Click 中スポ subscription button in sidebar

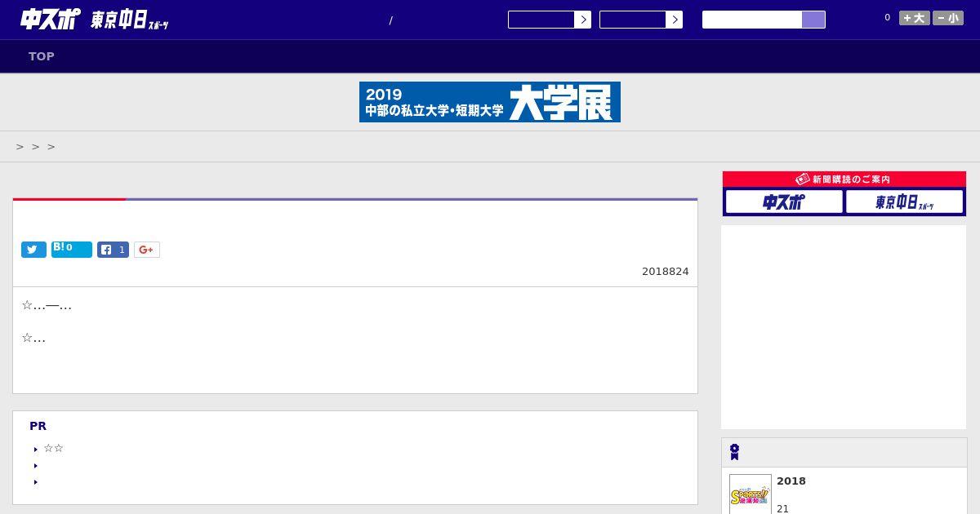pos(784,202)
